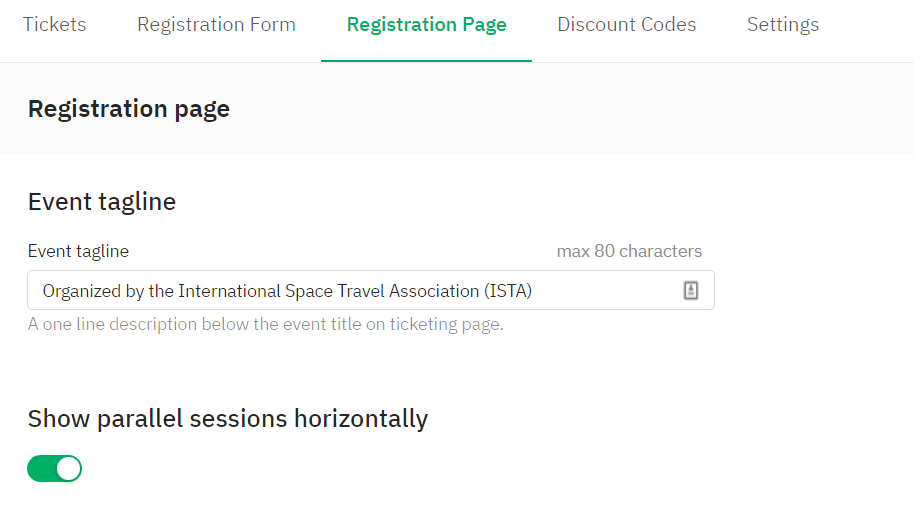
Task: Open the Tickets tab
Action: (x=54, y=24)
